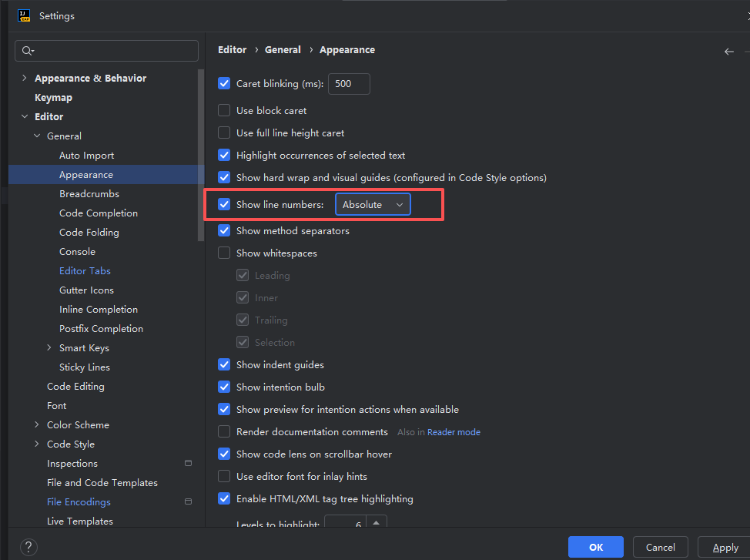Screen dimensions: 750x560
Task: Expand Smart Keys tree node
Action: click(x=49, y=348)
